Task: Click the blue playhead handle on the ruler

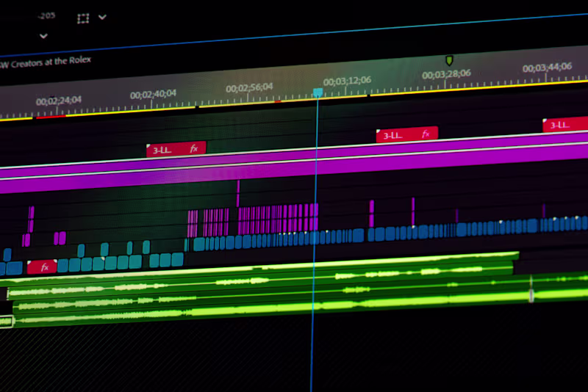Action: click(x=318, y=92)
